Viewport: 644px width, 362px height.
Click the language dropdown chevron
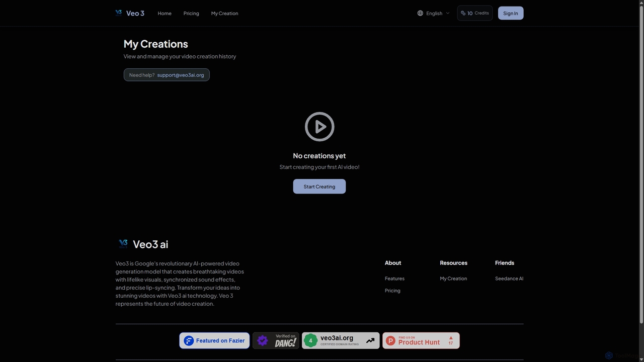coord(448,13)
